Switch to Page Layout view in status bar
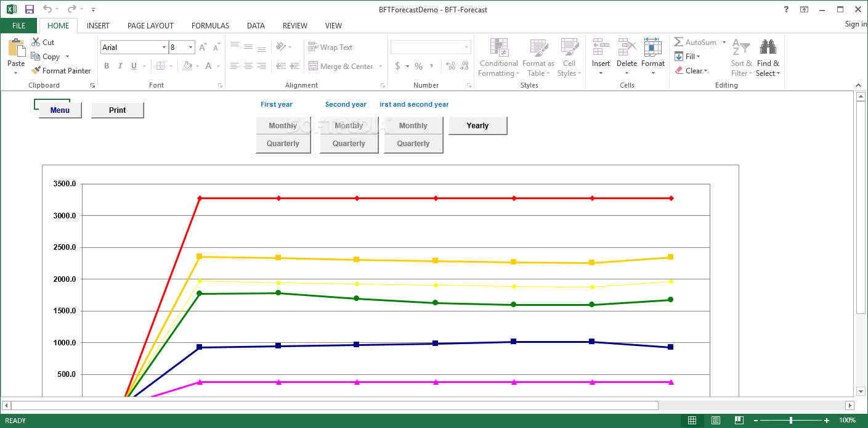Image resolution: width=868 pixels, height=428 pixels. click(x=716, y=421)
